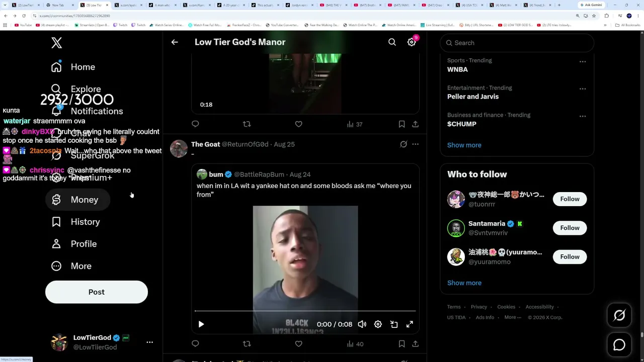This screenshot has width=644, height=362.
Task: Share The Goat's post
Action: click(415, 344)
